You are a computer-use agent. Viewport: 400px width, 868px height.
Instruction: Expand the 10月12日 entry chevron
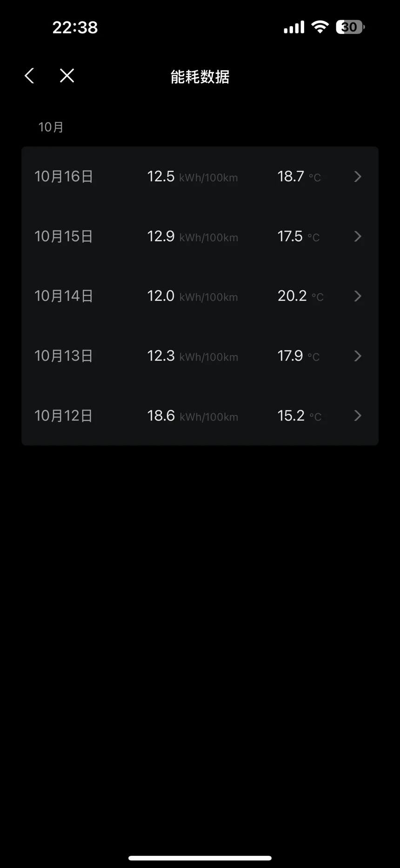coord(358,416)
